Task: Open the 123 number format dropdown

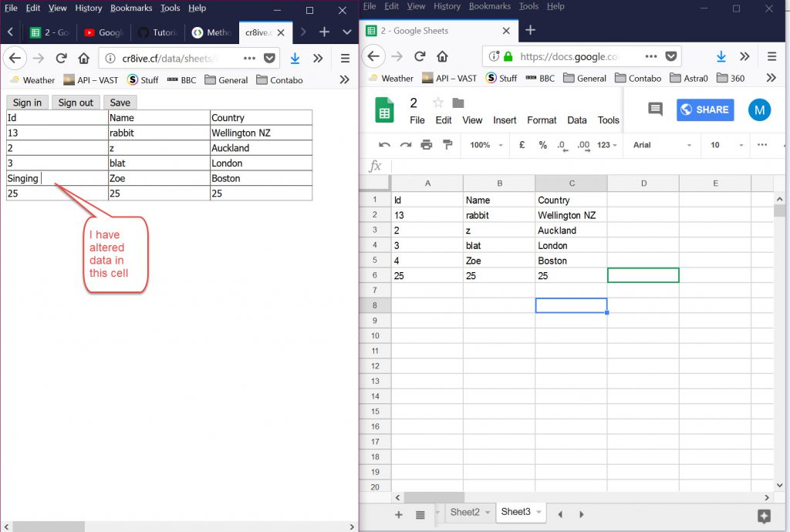Action: point(606,145)
